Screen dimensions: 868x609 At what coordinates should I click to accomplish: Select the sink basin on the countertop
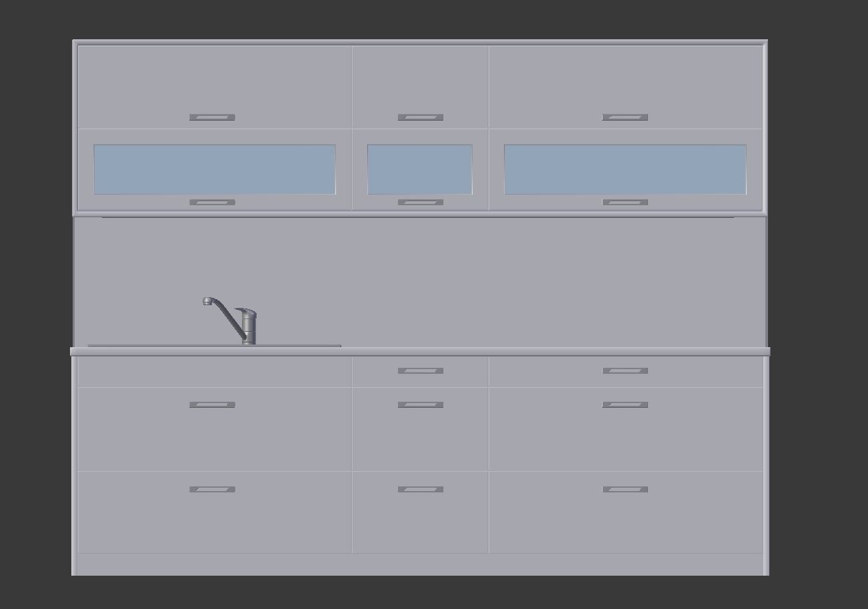coord(214,346)
